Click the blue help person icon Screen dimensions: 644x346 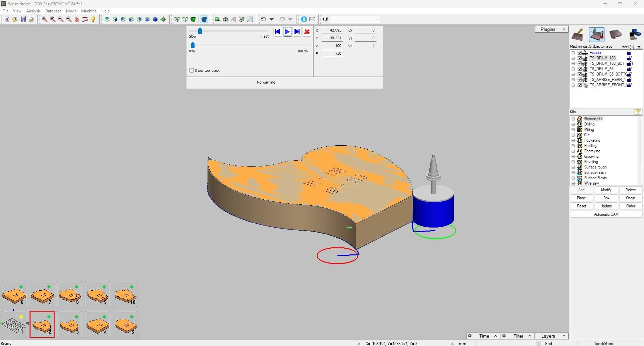pyautogui.click(x=304, y=19)
